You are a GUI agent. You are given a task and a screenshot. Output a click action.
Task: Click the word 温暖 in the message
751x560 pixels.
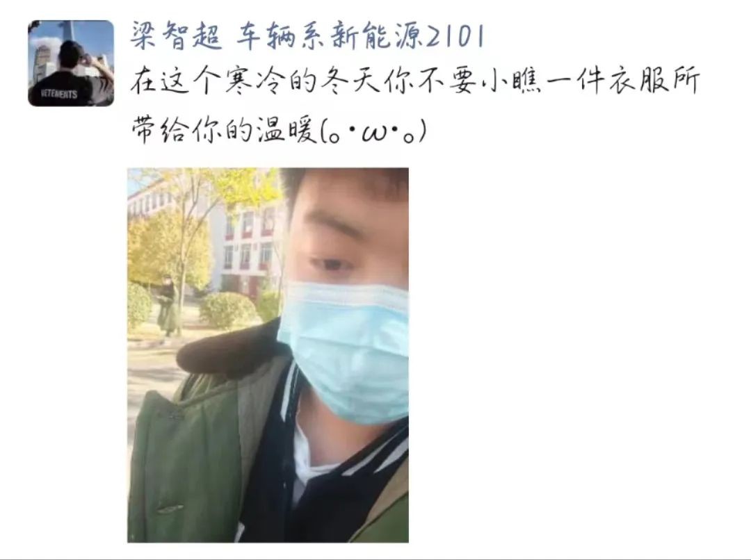286,130
